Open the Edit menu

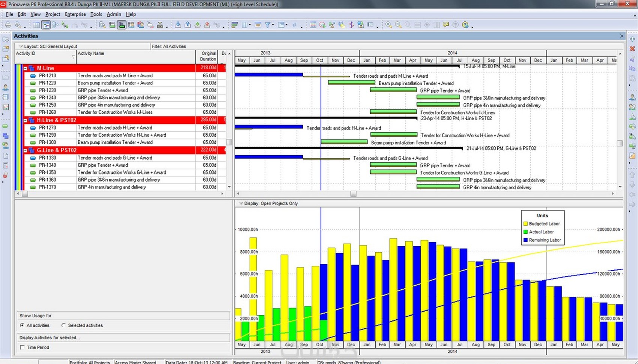click(x=22, y=14)
